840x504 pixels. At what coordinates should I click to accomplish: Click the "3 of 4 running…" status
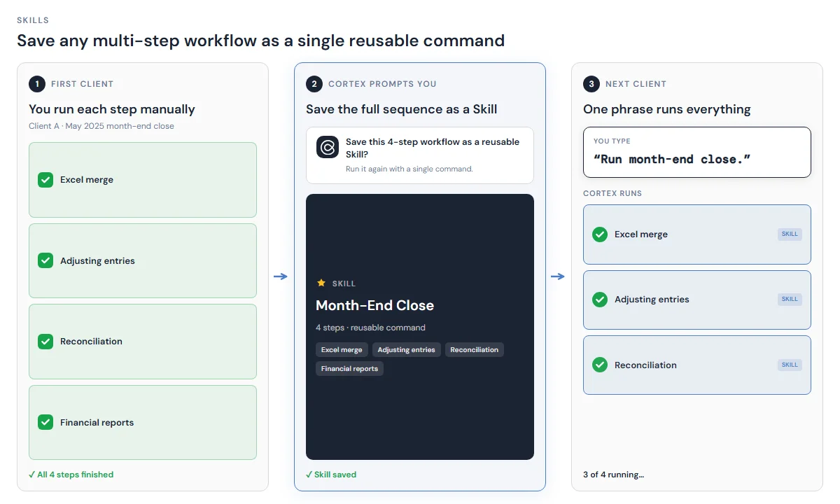613,475
